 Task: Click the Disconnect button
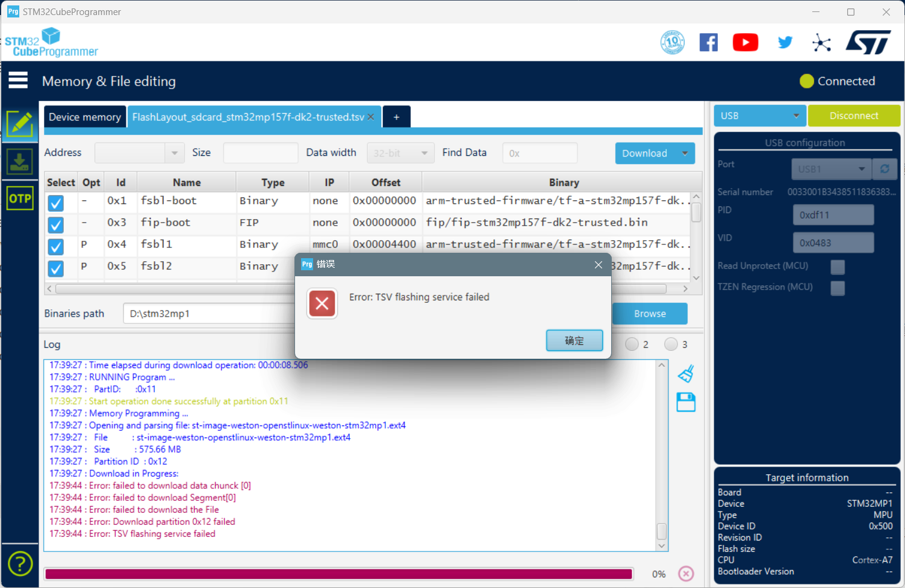(x=854, y=116)
